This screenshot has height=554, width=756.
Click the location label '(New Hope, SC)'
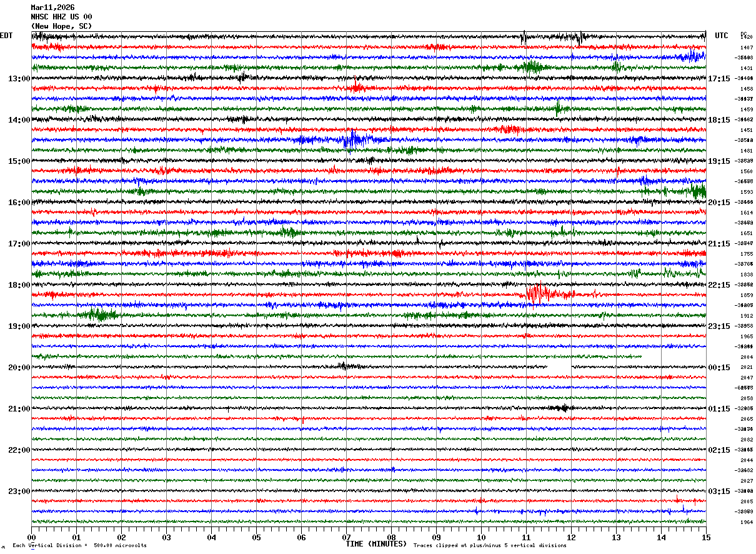point(61,26)
